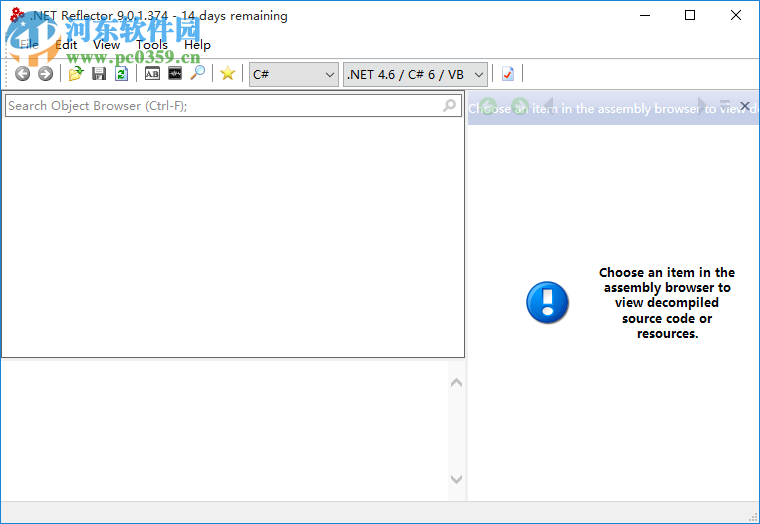Open an assembly with the folder icon
Screen dimensions: 760x524
(76, 74)
